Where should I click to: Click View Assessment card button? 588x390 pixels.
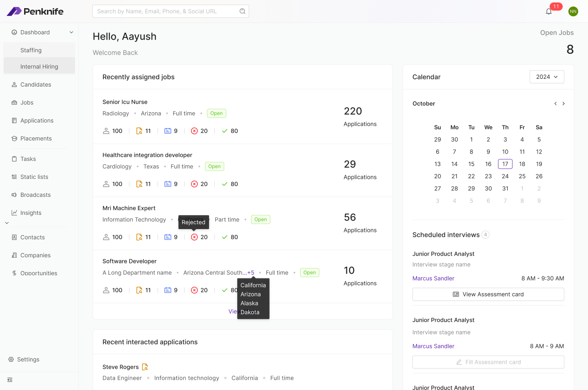pyautogui.click(x=488, y=294)
